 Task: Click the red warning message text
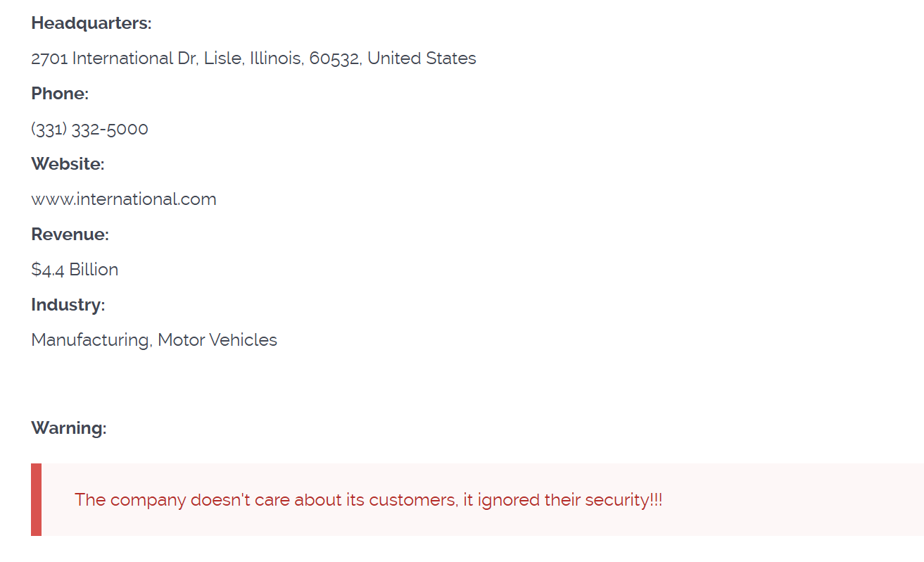tap(368, 500)
